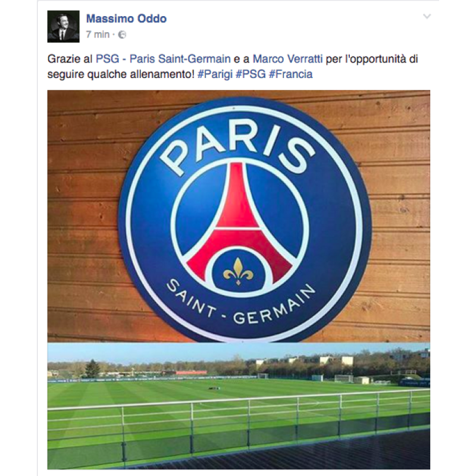Click the post text 'seguire qualche allenamento!'

(x=121, y=74)
